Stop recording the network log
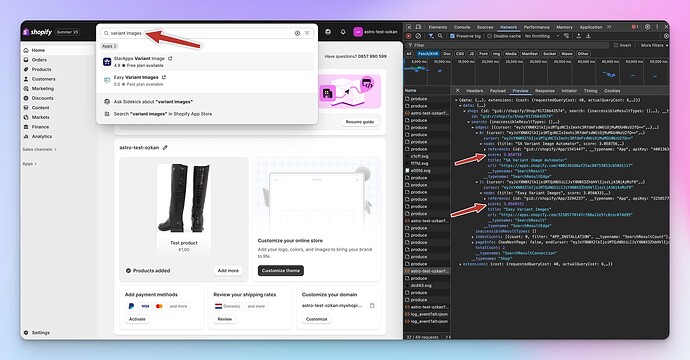Screen dimensions: 690x360 409,36
